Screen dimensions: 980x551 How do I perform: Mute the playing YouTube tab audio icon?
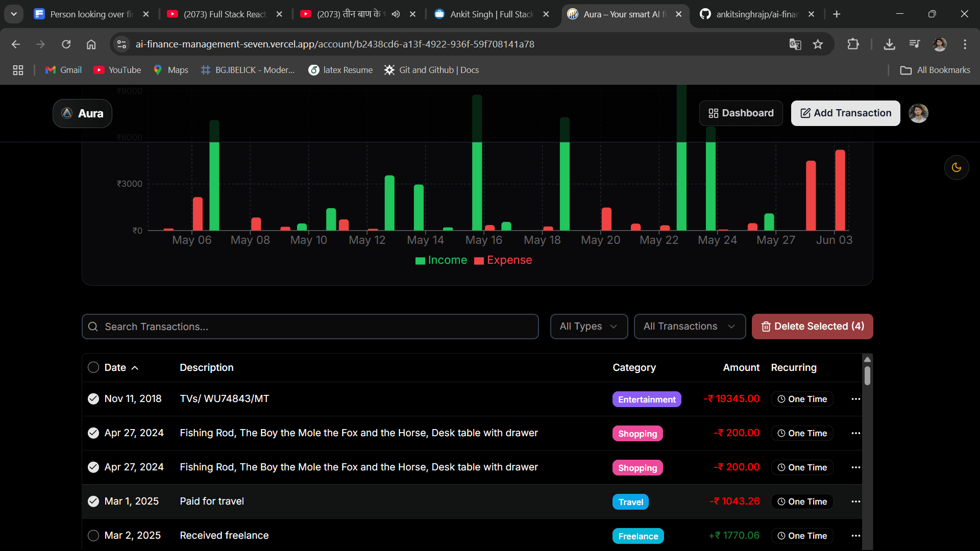click(x=396, y=14)
